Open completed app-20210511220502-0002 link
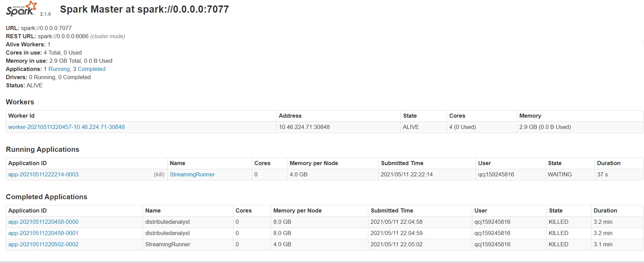Viewport: 644px width, 263px height. (x=43, y=244)
